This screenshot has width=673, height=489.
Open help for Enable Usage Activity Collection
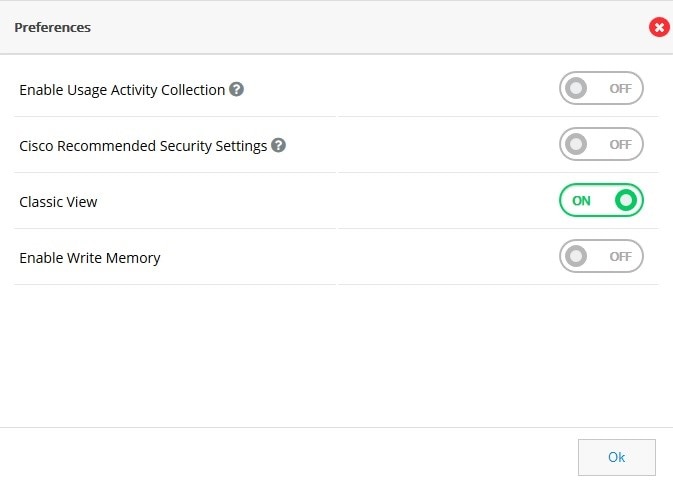click(236, 89)
